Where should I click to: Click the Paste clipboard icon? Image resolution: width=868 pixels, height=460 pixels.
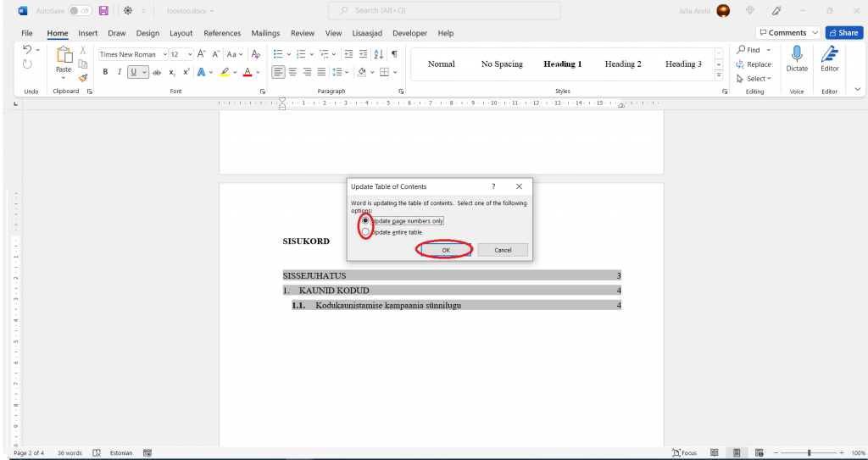click(64, 55)
